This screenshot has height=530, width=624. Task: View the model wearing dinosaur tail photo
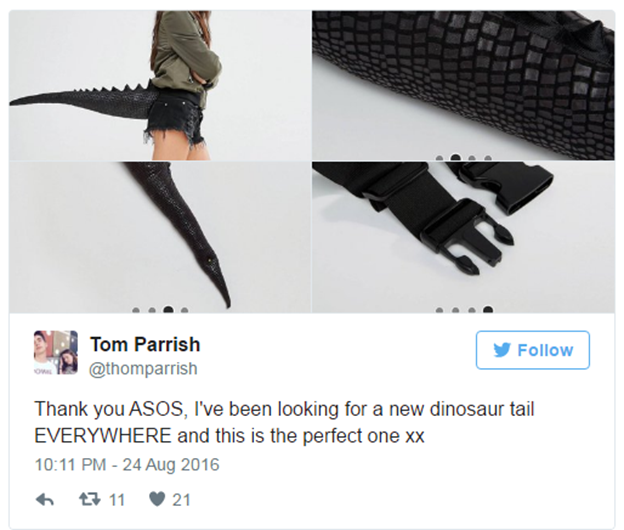point(160,85)
